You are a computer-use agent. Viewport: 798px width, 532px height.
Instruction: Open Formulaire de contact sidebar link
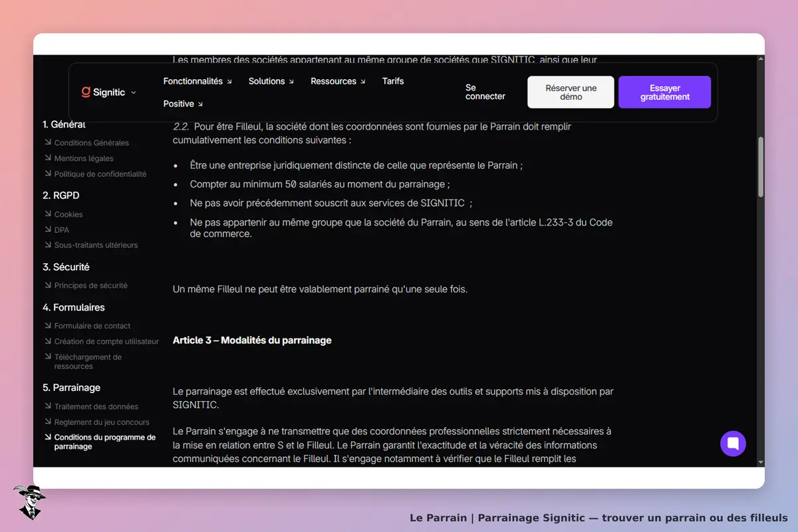(92, 326)
